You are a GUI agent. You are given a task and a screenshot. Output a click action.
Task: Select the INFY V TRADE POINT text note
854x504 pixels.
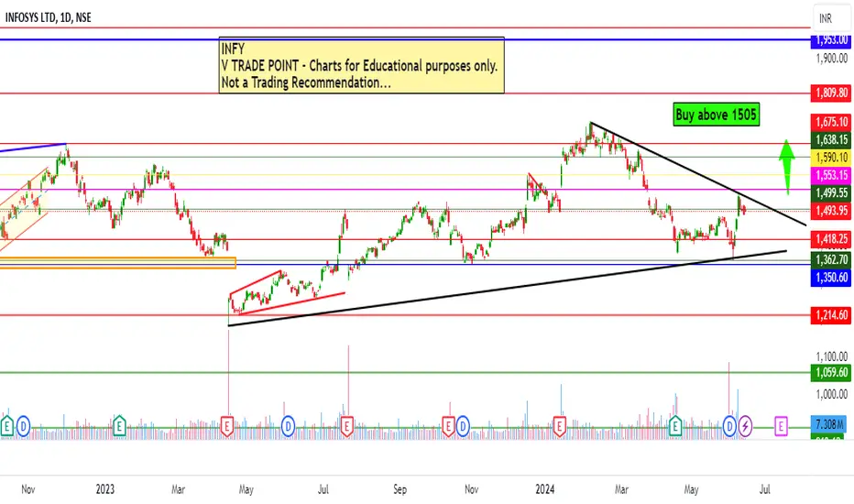(x=362, y=65)
